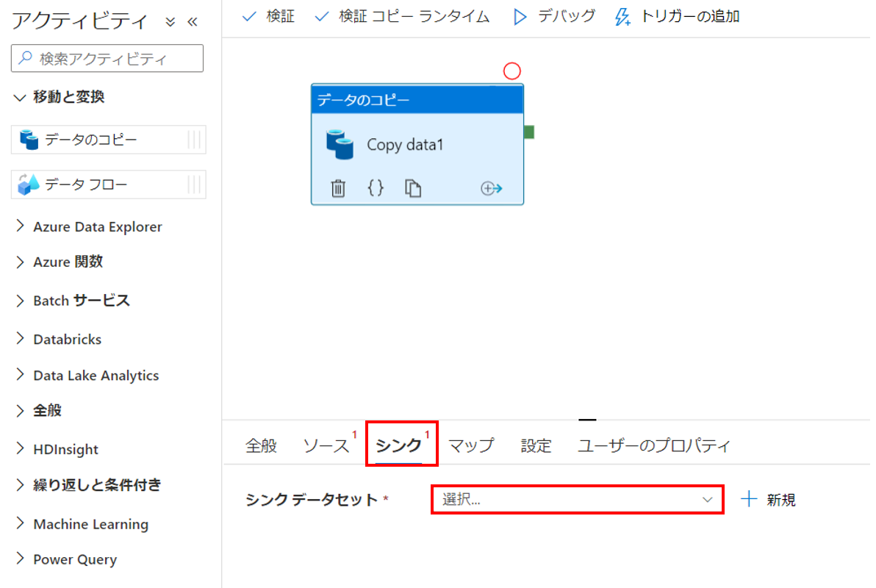Open the code view with {} icon
Image resolution: width=876 pixels, height=588 pixels.
tap(376, 188)
